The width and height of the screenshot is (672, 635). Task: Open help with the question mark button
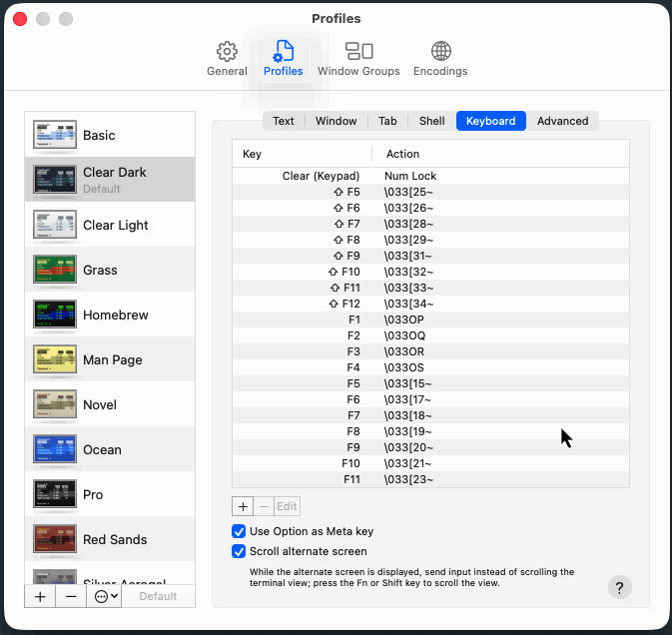(619, 587)
